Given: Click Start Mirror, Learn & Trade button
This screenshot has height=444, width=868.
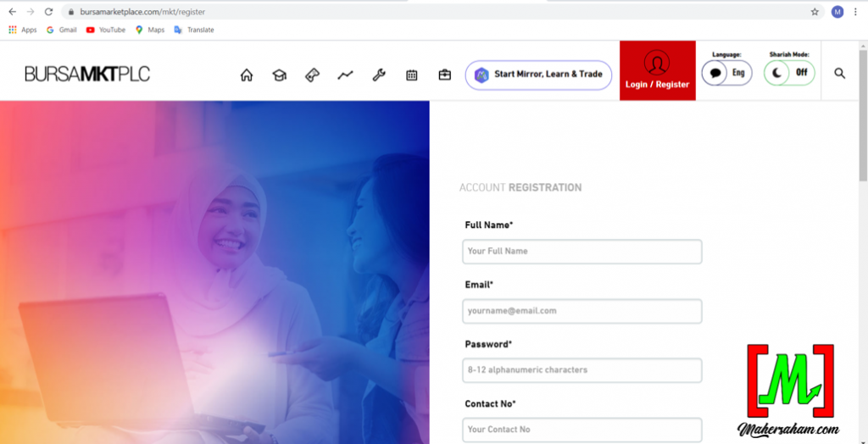Looking at the screenshot, I should (538, 75).
